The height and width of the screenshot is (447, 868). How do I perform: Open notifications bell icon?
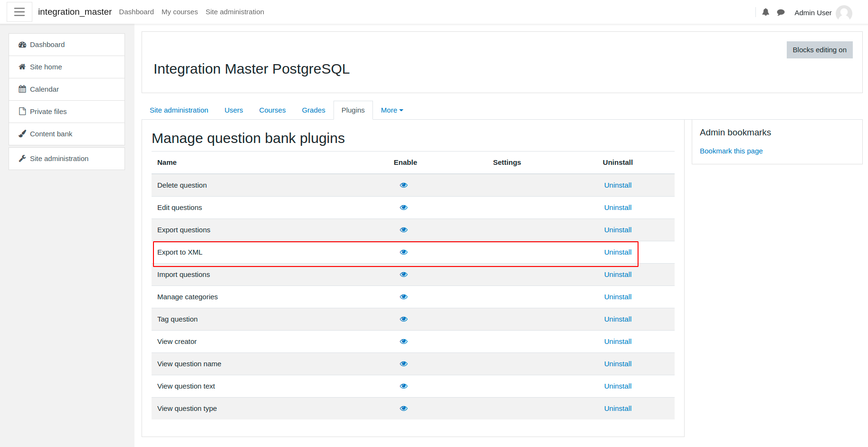pos(765,12)
